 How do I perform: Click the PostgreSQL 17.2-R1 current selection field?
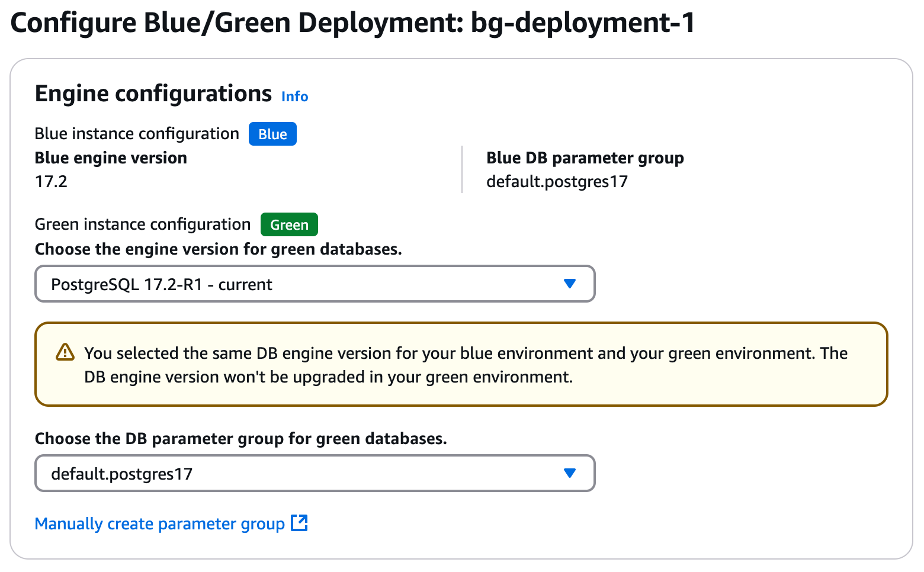pos(161,284)
